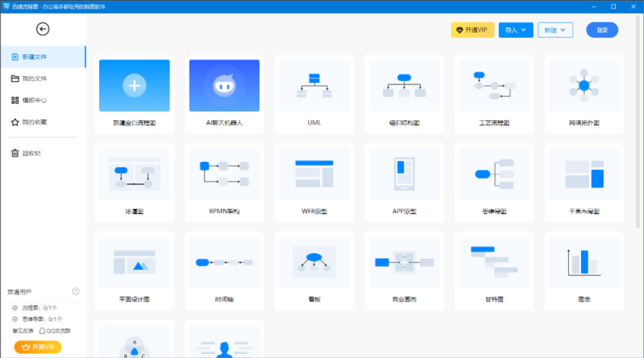Open the QQ交流群 link

pyautogui.click(x=55, y=331)
